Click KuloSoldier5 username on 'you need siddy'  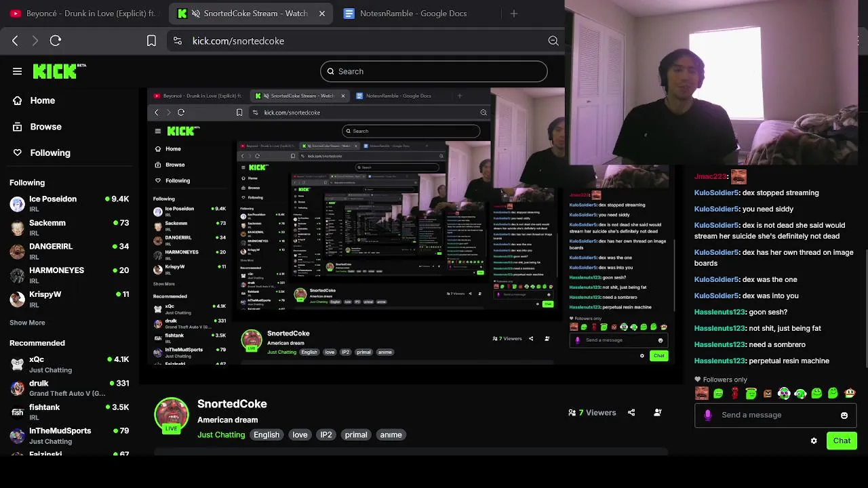click(716, 209)
